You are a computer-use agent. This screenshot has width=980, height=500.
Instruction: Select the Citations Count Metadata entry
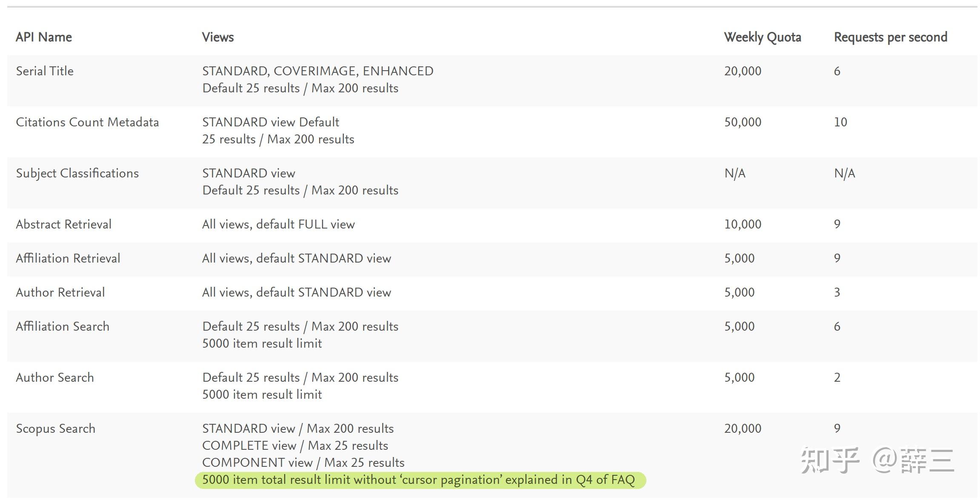87,122
